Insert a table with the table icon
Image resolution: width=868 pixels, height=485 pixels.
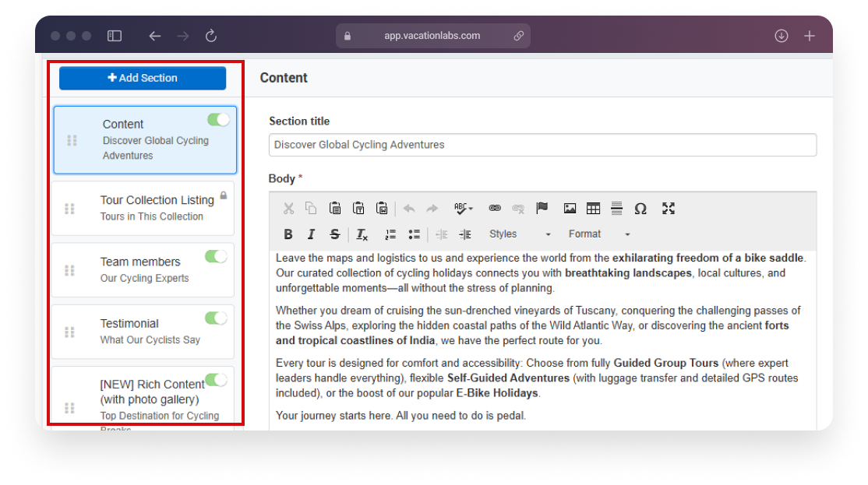(x=593, y=209)
